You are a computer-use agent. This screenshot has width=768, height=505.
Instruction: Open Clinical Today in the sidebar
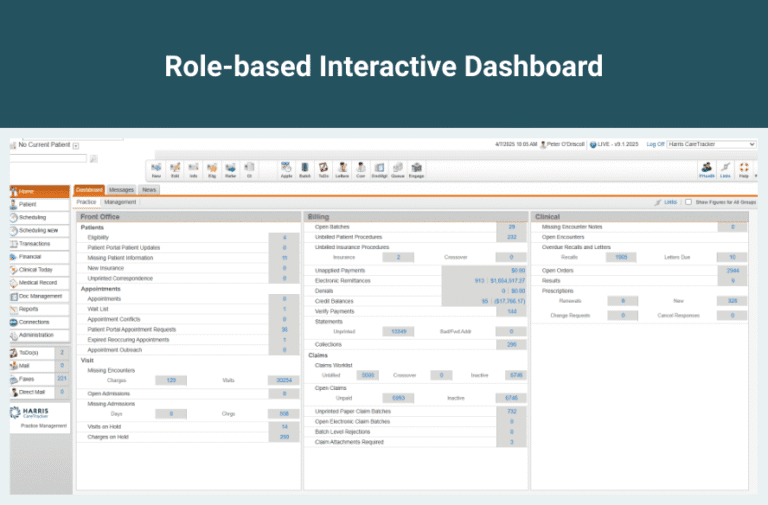click(x=40, y=269)
